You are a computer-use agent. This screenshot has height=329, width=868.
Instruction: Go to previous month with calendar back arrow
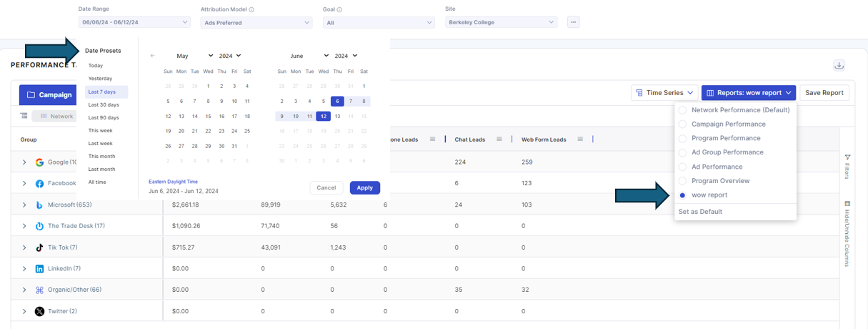pos(152,56)
